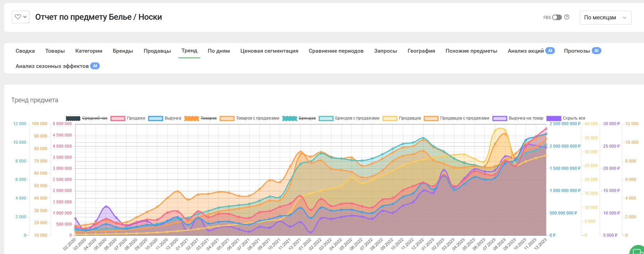Screen dimensions: 644x254
Task: Toggle Выручка на товар legend series
Action: click(518, 118)
